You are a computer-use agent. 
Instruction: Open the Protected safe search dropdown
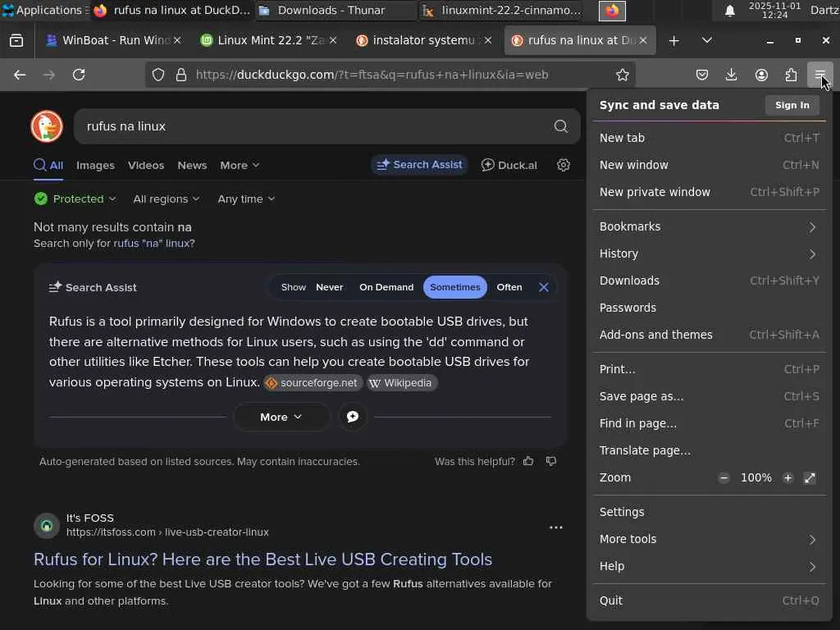75,199
